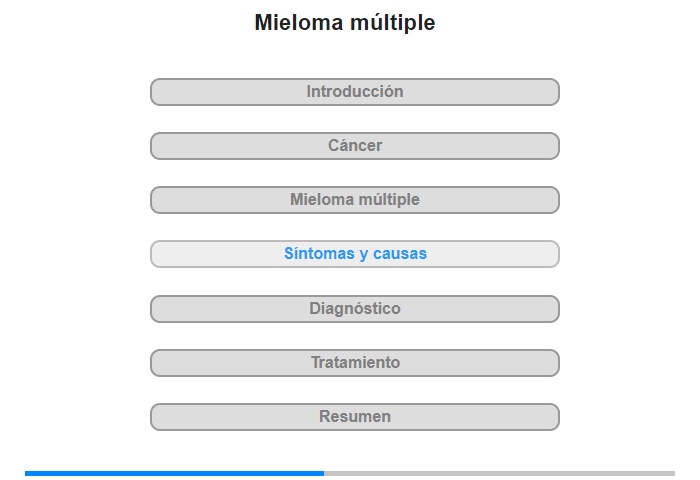This screenshot has width=700, height=480.
Task: Click the blue filled part of the progress bar
Action: click(x=175, y=473)
